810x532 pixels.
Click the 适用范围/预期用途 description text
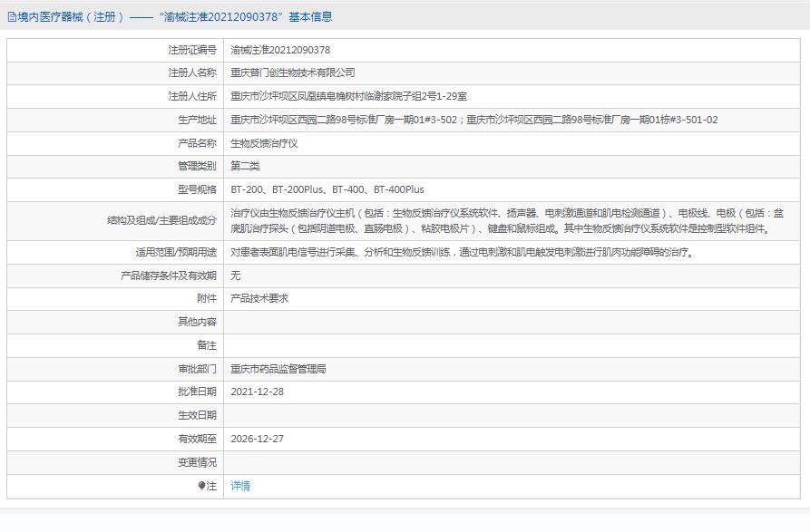[462, 252]
